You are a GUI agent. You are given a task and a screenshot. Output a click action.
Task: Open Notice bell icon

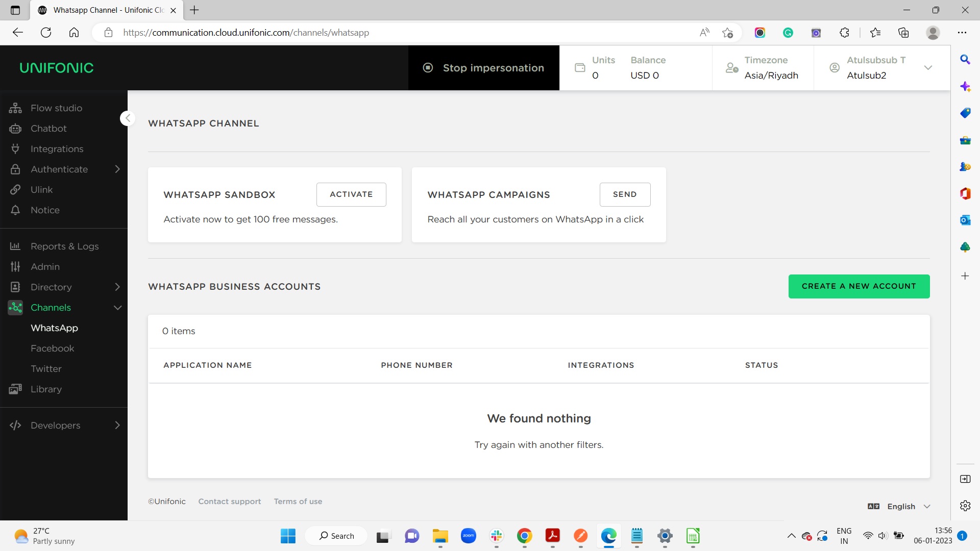(x=15, y=210)
